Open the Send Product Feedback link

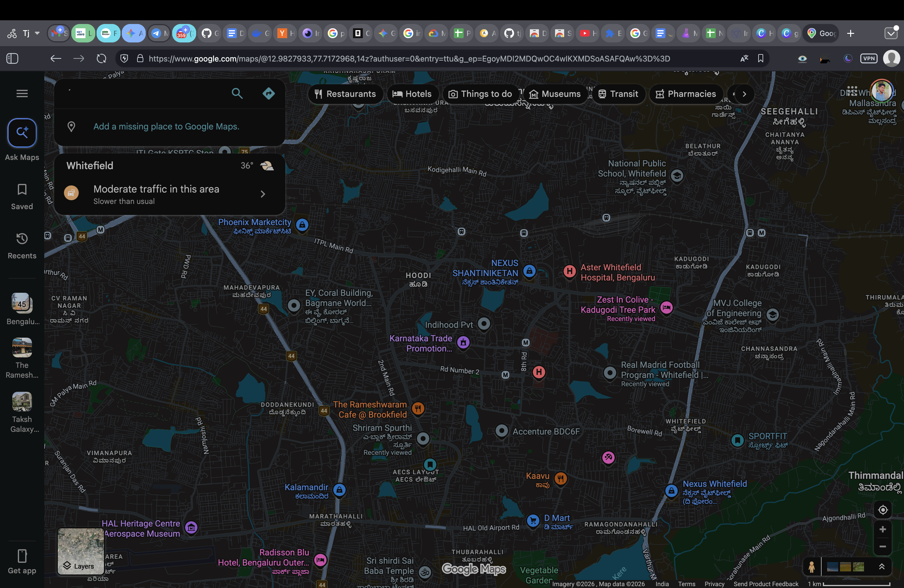point(765,584)
